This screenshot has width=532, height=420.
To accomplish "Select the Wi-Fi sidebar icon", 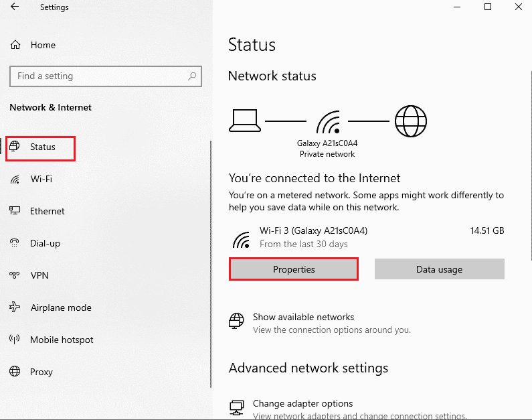I will click(15, 180).
